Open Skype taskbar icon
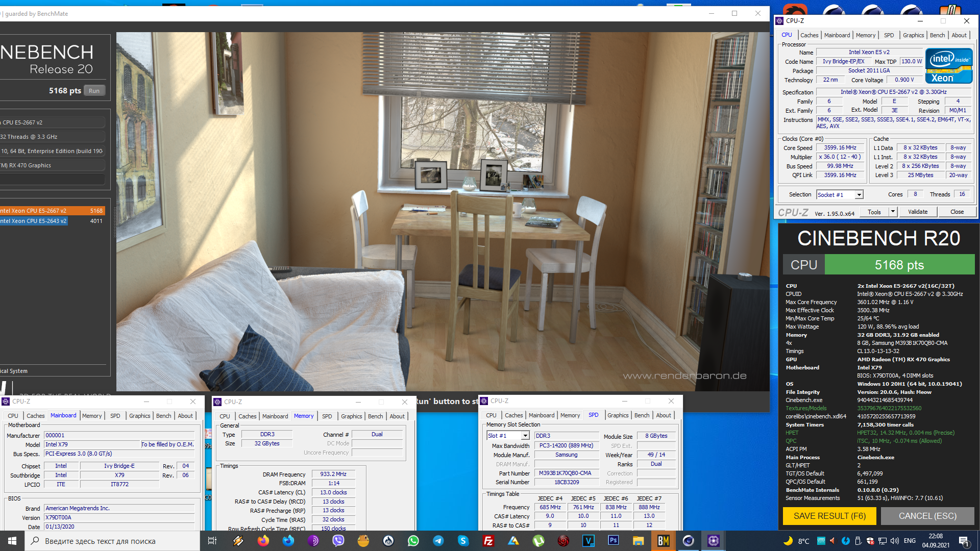980x551 pixels. tap(463, 541)
